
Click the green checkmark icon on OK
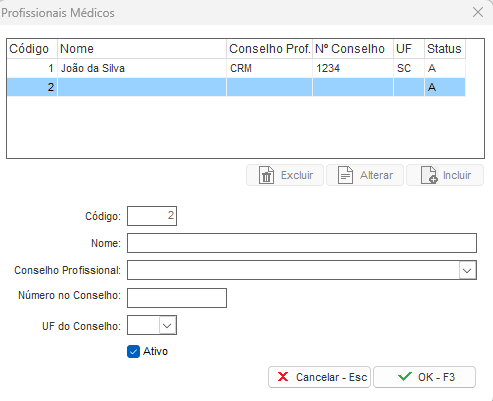point(405,377)
